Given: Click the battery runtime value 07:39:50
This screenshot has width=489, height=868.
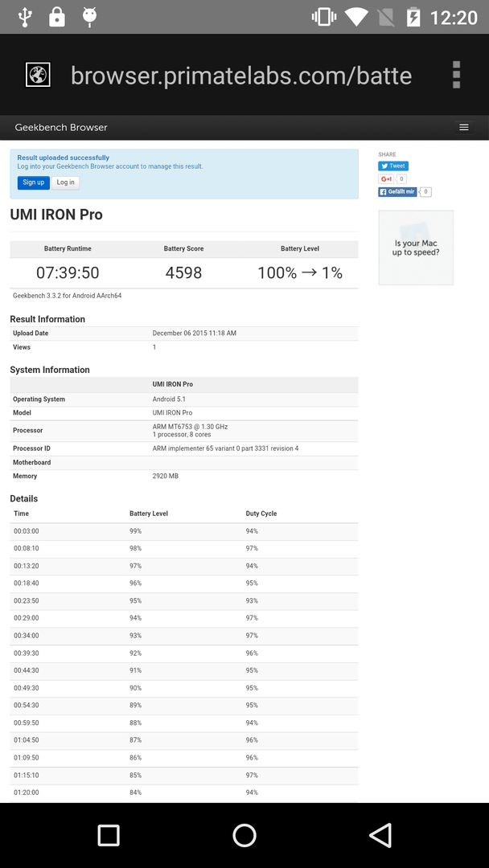Looking at the screenshot, I should click(x=68, y=273).
